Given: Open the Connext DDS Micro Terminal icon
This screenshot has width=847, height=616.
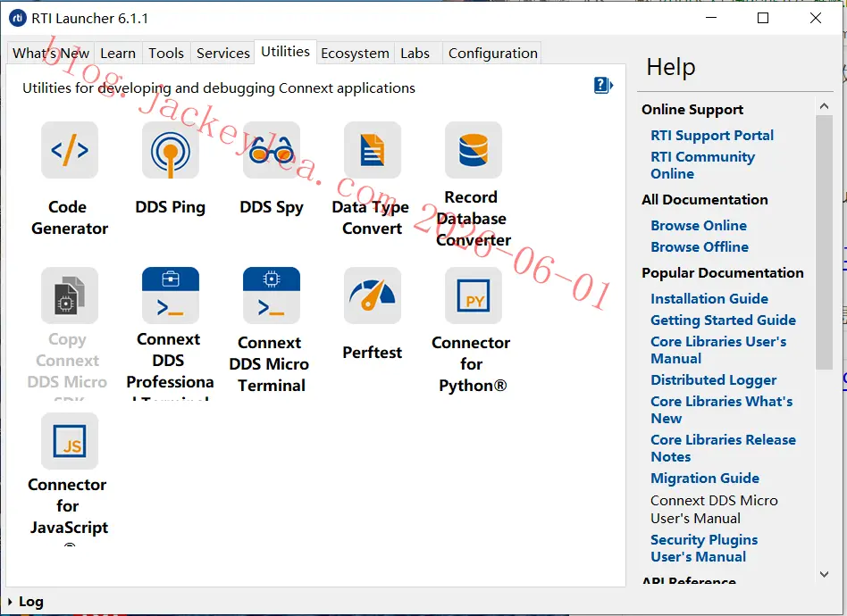Looking at the screenshot, I should [272, 296].
